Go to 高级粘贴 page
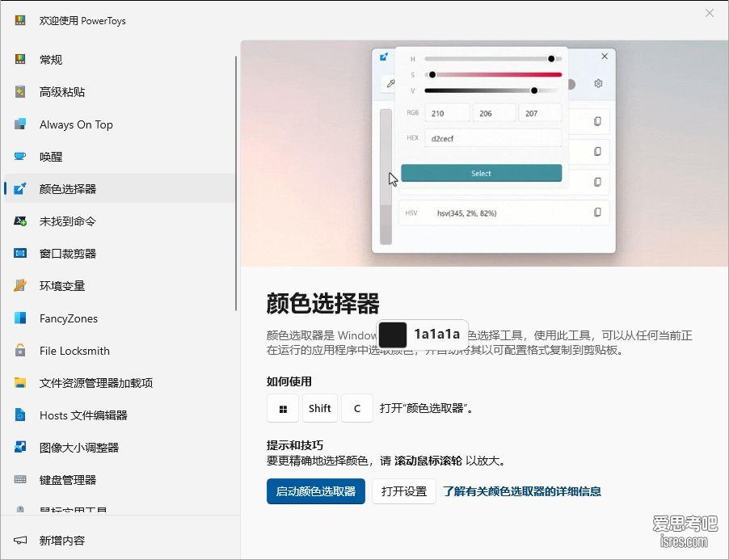This screenshot has width=729, height=560. [119, 91]
